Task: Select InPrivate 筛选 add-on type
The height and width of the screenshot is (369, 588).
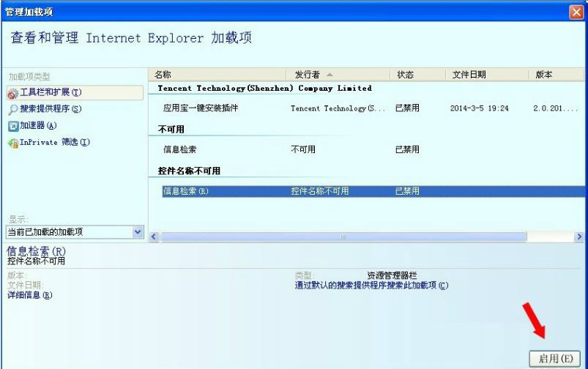Action: (x=55, y=142)
